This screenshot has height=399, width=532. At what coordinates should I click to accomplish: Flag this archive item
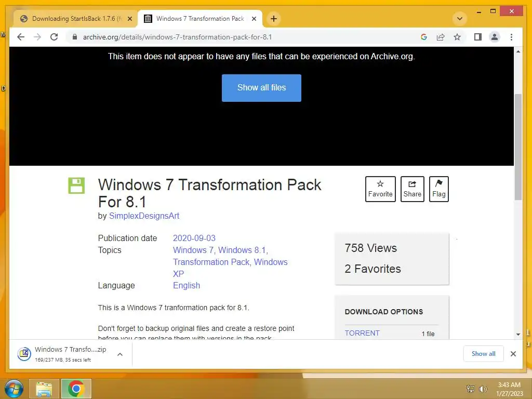438,189
